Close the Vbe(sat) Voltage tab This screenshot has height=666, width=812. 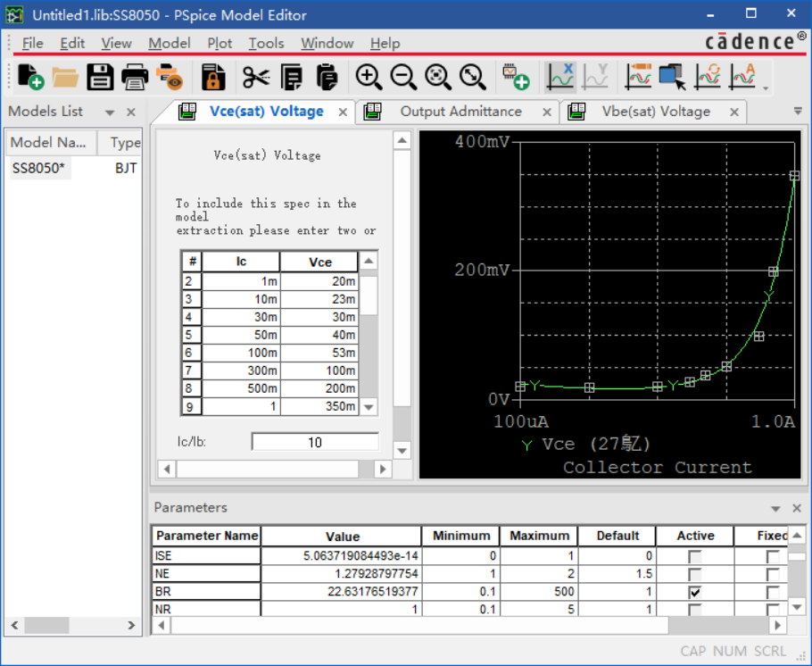[x=734, y=112]
